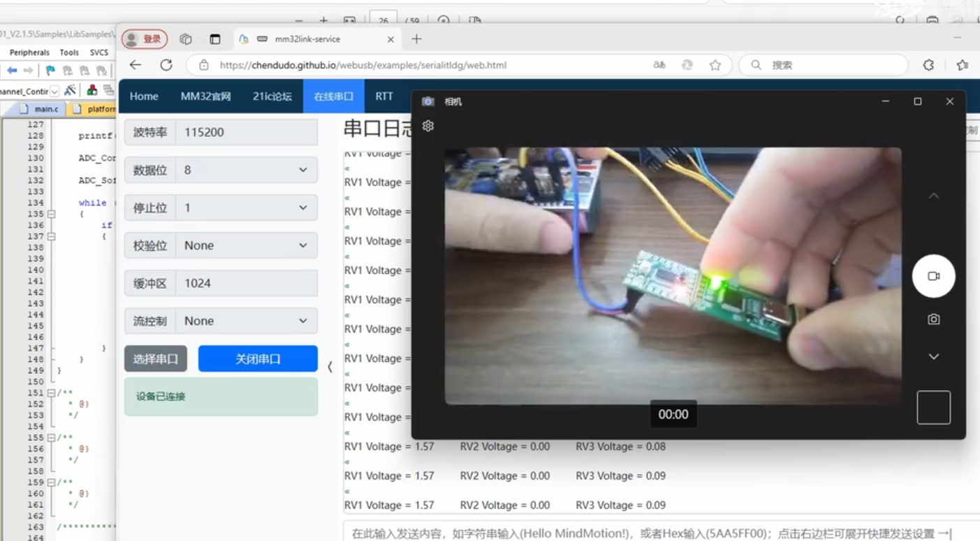Click the browser back arrow
This screenshot has width=980, height=541.
[136, 65]
